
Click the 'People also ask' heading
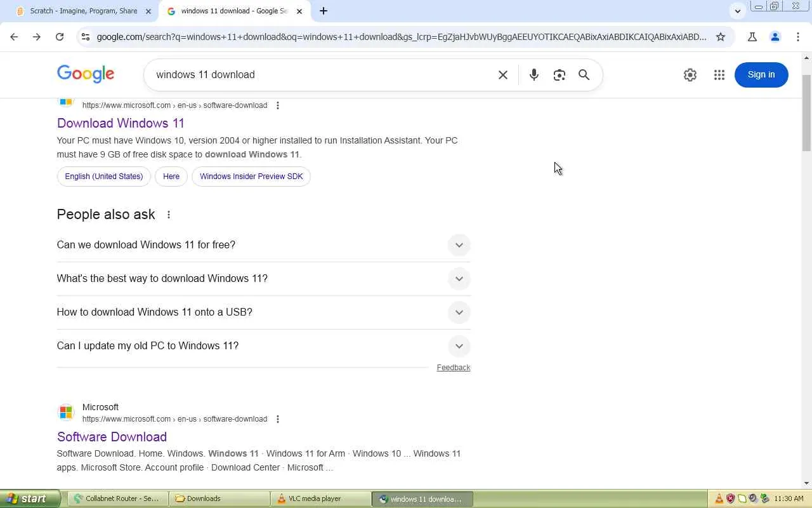point(106,215)
